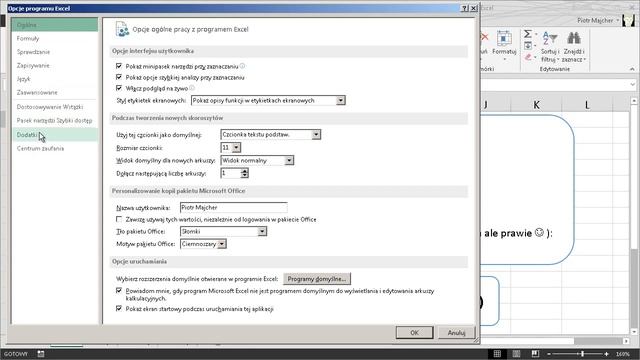This screenshot has height=360, width=640.
Task: Click zoom in plus icon
Action: (x=607, y=354)
